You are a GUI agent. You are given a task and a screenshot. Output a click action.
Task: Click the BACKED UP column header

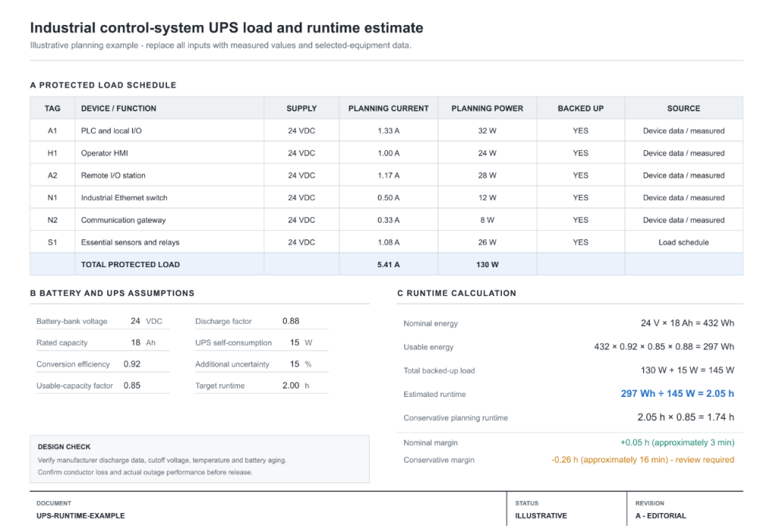pos(581,109)
